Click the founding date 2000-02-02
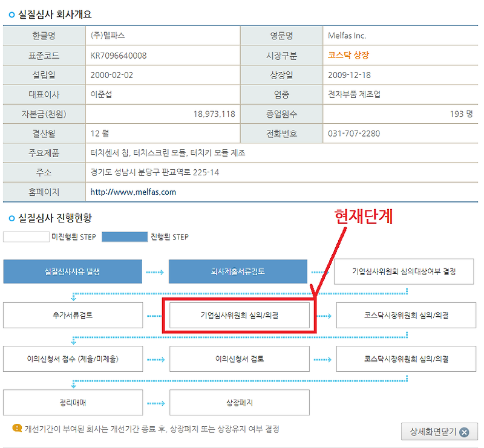484x448 pixels. click(112, 75)
